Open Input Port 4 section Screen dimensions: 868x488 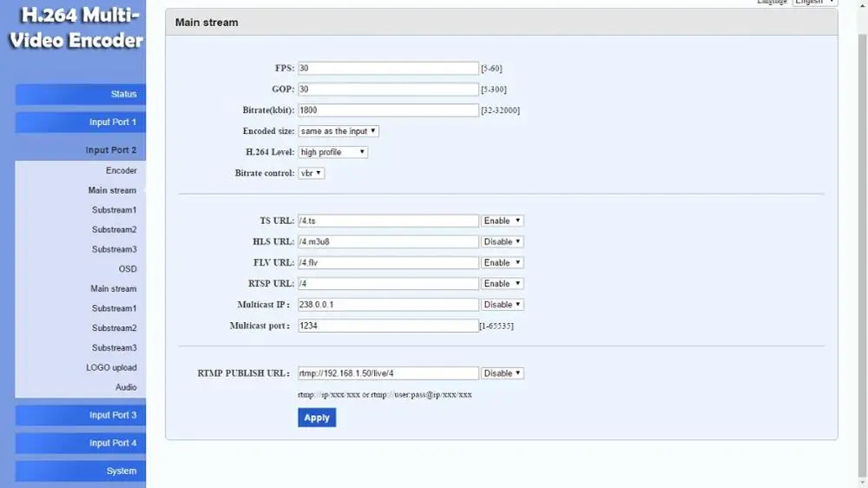(80, 443)
